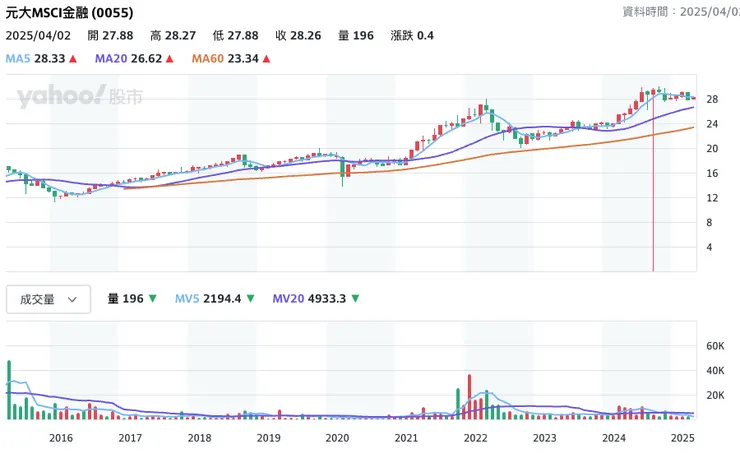
Task: Click the red up arrow beside MA20
Action: click(170, 59)
